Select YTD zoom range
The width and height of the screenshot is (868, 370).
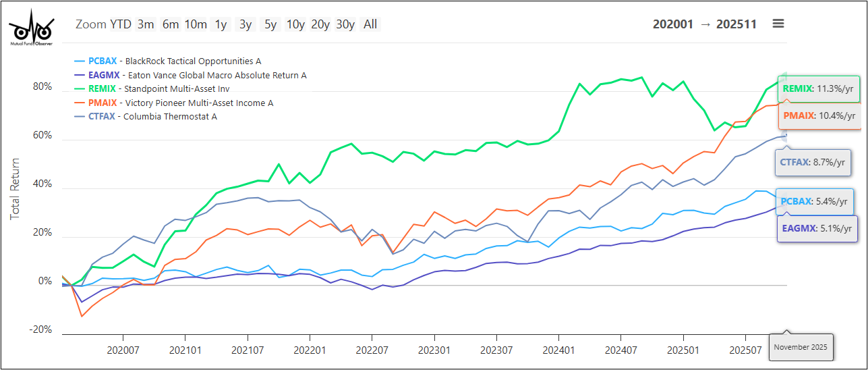pos(121,24)
